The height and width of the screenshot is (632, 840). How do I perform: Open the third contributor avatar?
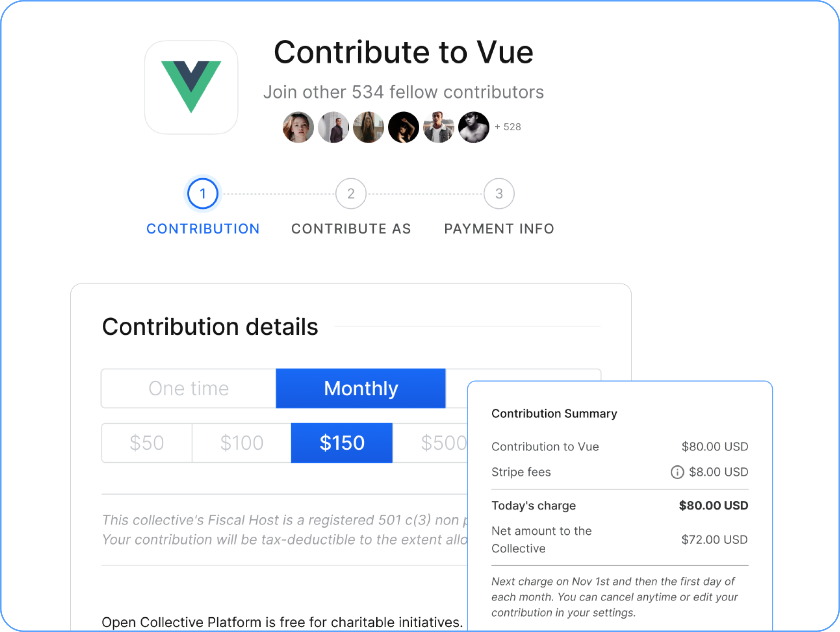[x=368, y=127]
